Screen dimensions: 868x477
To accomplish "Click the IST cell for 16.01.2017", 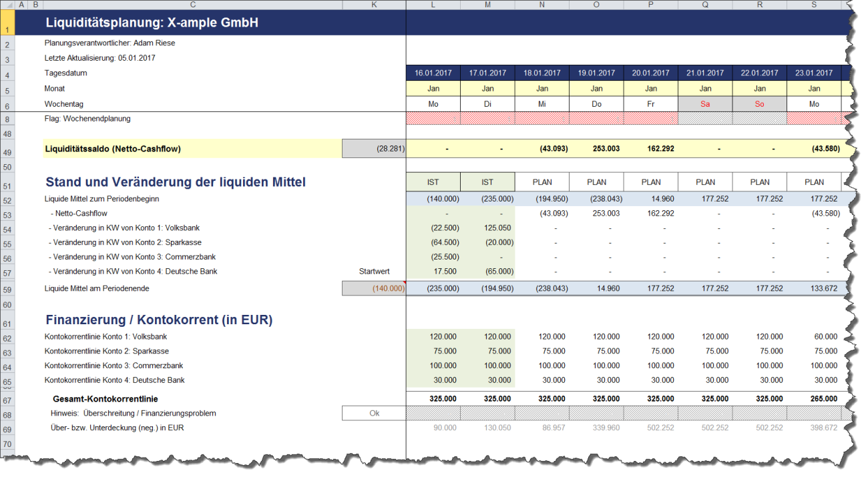I will [x=433, y=181].
